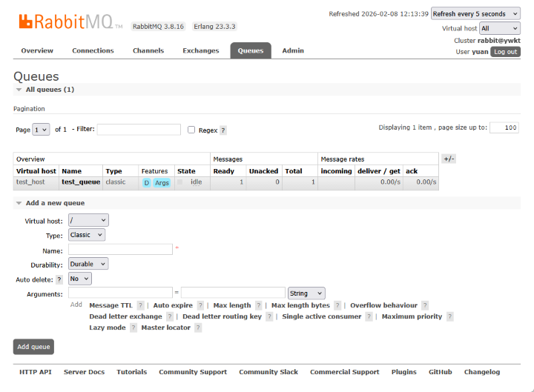Screen dimensions: 534x392
Task: Open the Tutorials footer link
Action: click(x=132, y=372)
